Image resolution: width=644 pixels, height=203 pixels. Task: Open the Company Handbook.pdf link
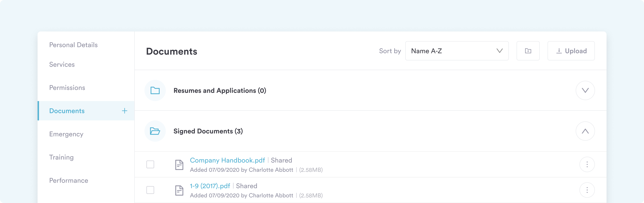[x=227, y=160]
